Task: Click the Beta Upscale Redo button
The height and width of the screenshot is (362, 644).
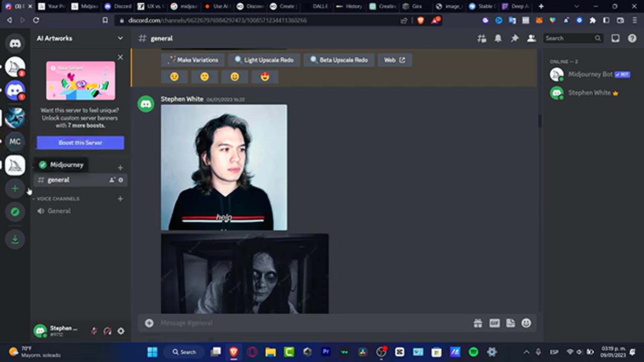Action: (x=339, y=60)
